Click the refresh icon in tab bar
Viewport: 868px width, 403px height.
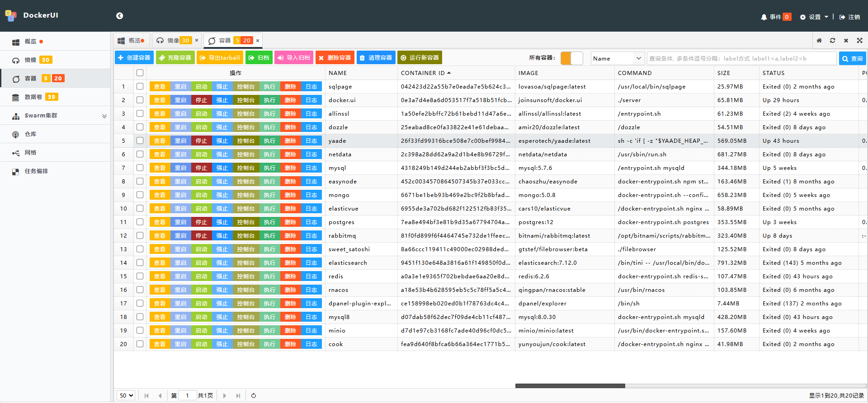(832, 41)
